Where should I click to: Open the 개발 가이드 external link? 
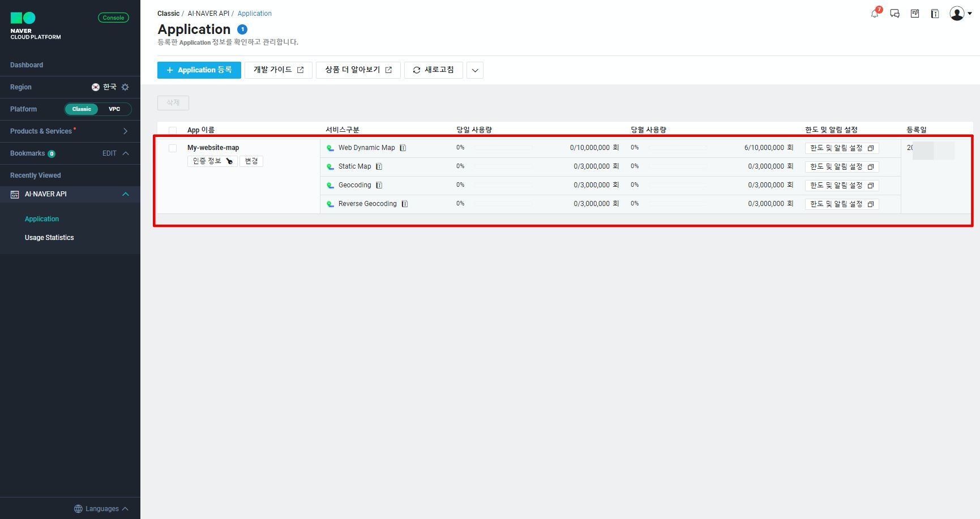coord(279,70)
